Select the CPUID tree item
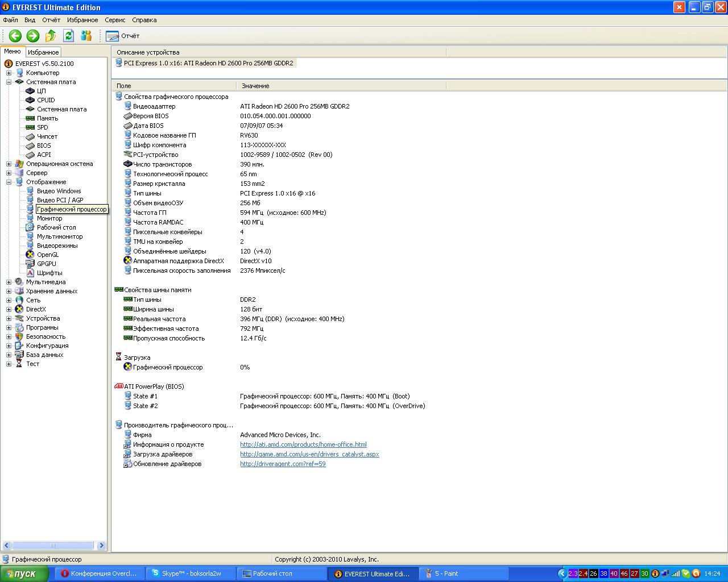 pos(46,100)
